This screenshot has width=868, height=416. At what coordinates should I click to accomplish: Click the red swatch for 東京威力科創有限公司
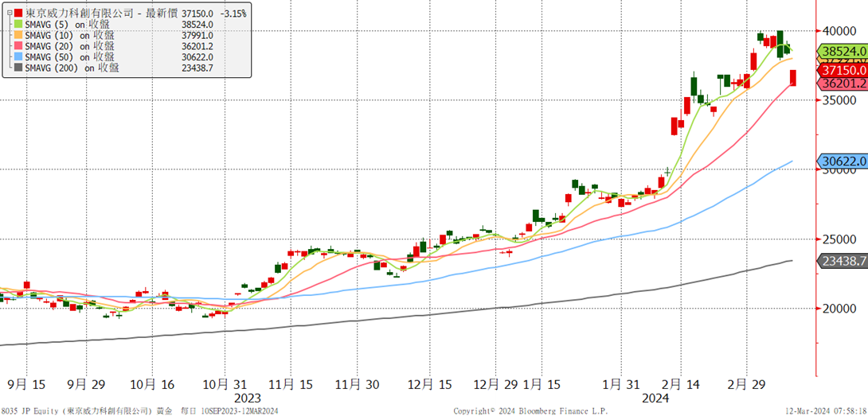click(x=19, y=13)
